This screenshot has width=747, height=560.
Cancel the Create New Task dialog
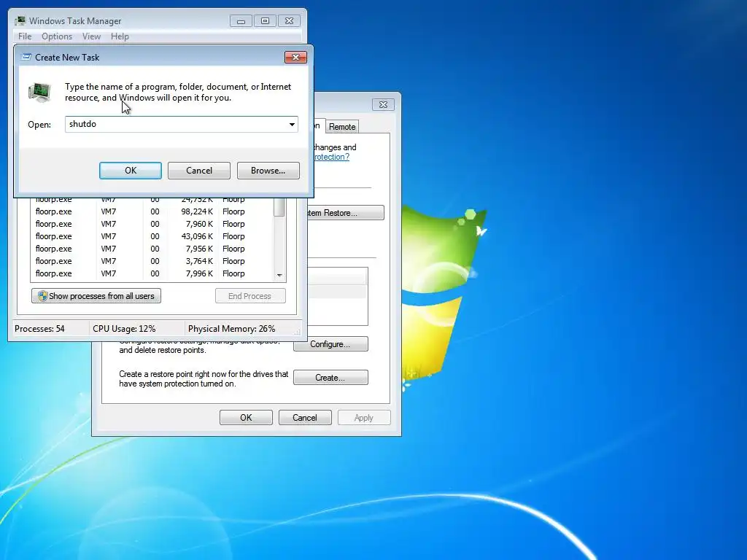[x=198, y=171]
